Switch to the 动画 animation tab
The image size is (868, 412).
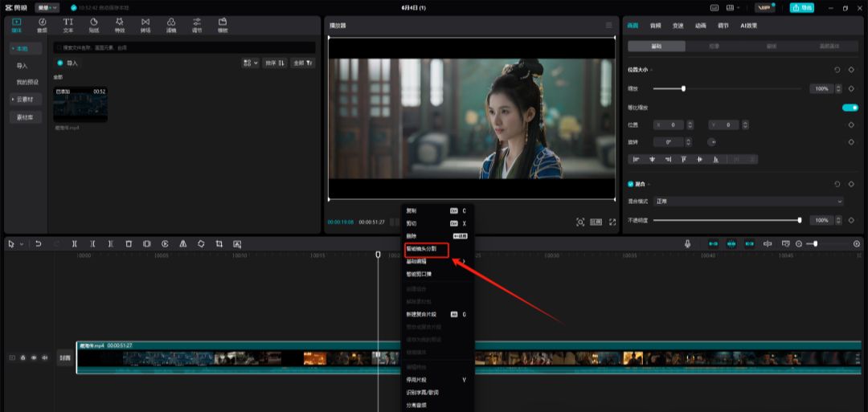(x=700, y=26)
